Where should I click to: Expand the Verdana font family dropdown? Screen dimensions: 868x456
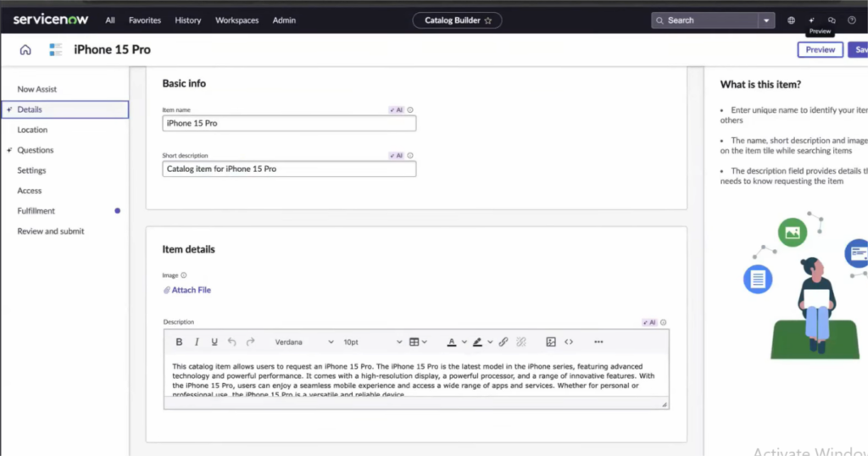(x=304, y=342)
